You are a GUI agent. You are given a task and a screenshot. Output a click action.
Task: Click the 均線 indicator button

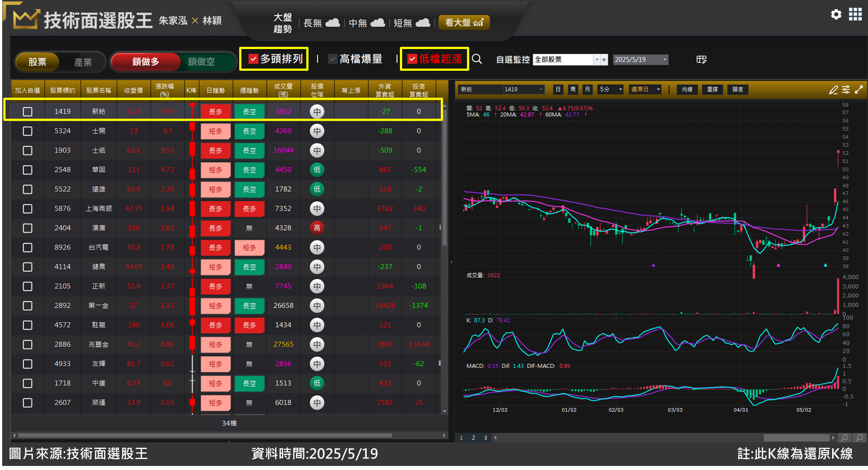click(x=687, y=90)
